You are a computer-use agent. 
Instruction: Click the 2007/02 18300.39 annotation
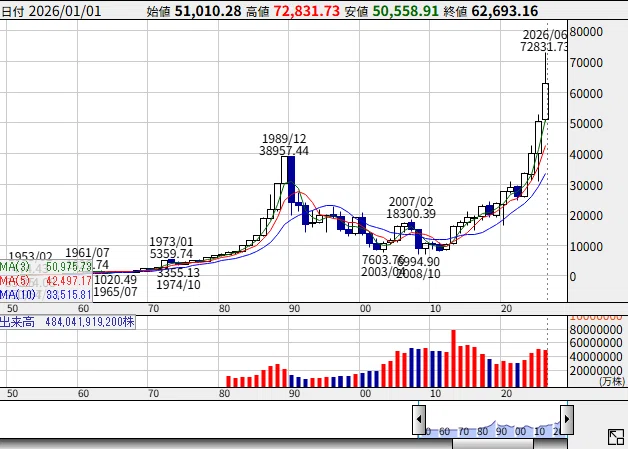point(411,207)
